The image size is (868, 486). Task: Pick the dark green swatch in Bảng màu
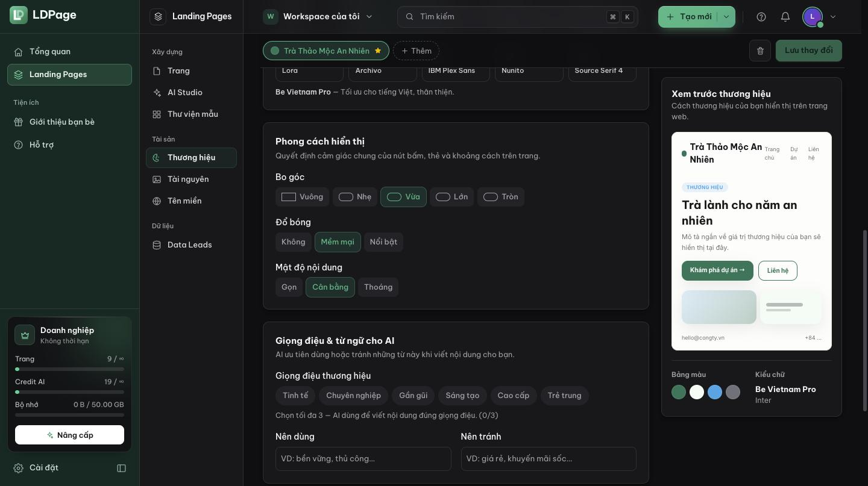point(679,393)
